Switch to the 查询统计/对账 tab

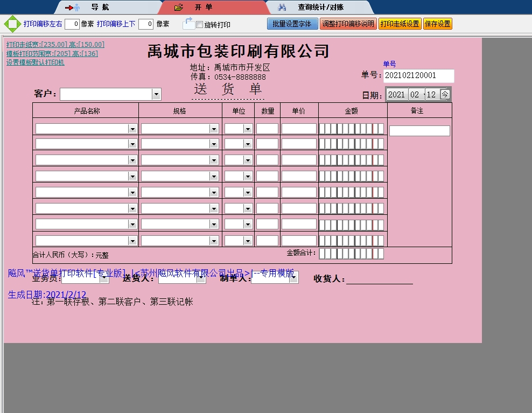(320, 8)
